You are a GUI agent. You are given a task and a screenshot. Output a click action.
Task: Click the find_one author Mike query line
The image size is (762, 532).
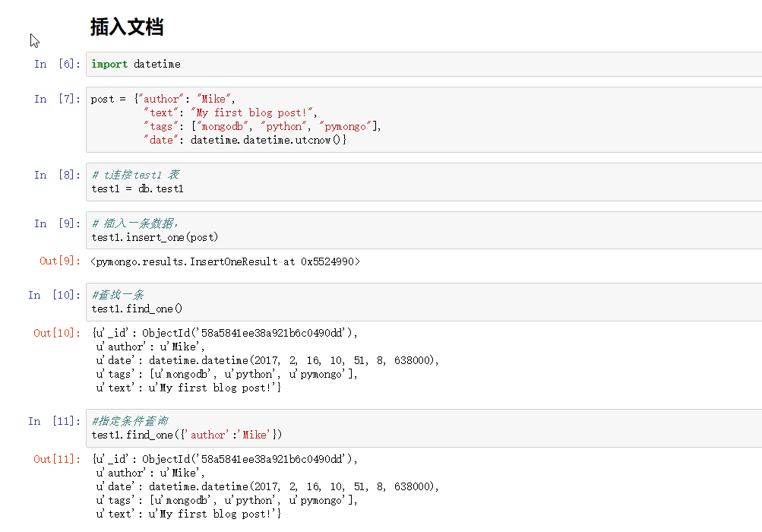pyautogui.click(x=186, y=435)
